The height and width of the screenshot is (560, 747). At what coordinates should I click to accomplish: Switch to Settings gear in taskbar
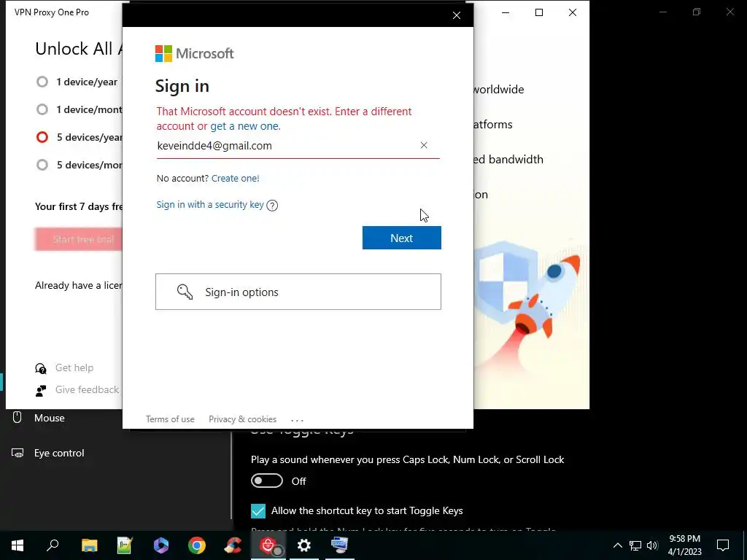[x=304, y=545]
